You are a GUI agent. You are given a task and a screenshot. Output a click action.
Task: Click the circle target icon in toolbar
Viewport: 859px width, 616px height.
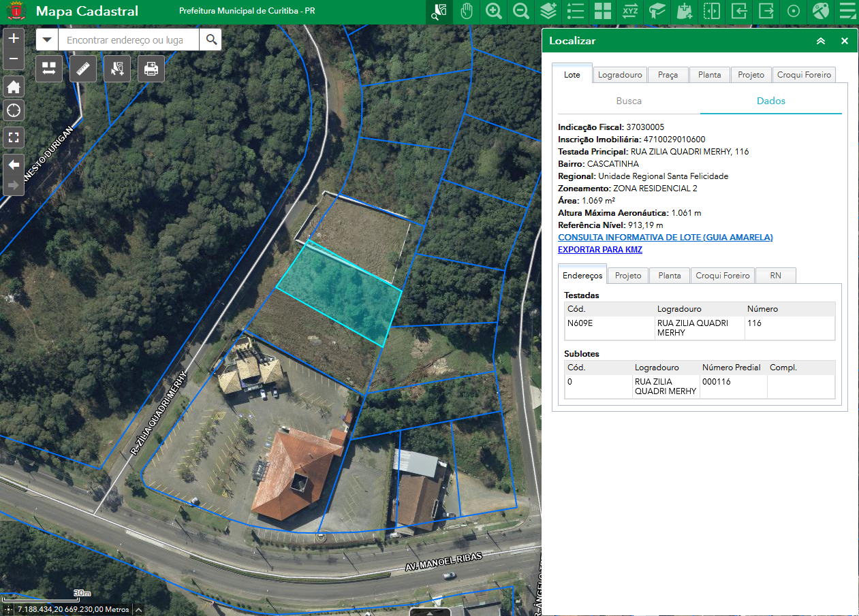pos(794,12)
